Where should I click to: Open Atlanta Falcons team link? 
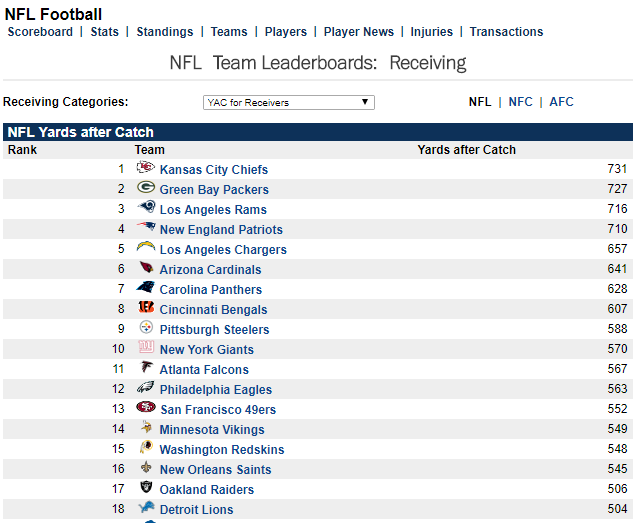pos(204,370)
